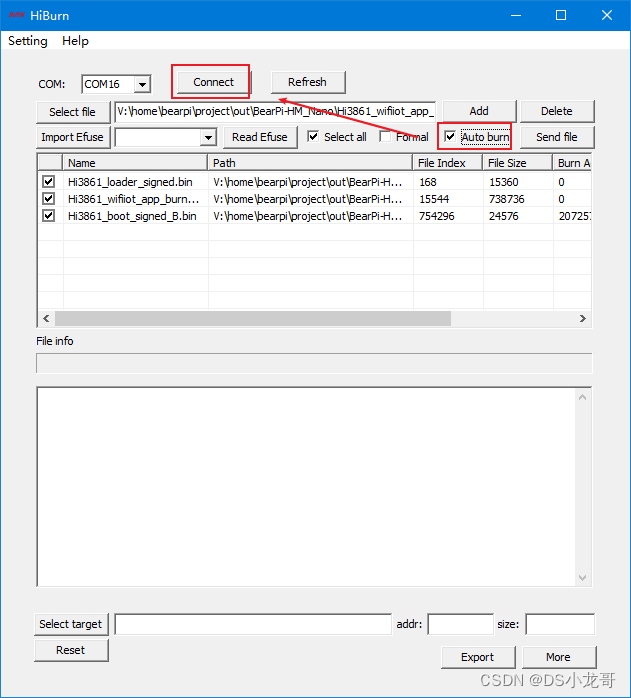
Task: Expand the COM port dropdown
Action: [142, 84]
